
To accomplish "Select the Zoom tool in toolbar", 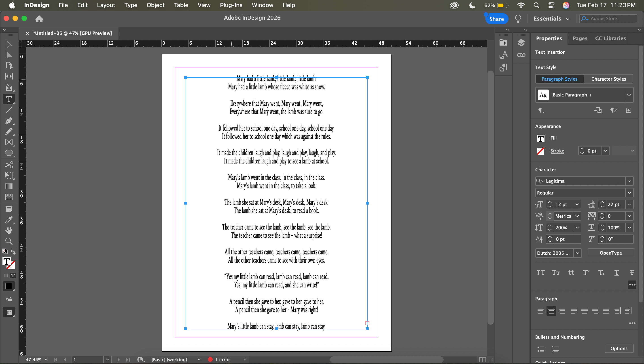I will (9, 241).
